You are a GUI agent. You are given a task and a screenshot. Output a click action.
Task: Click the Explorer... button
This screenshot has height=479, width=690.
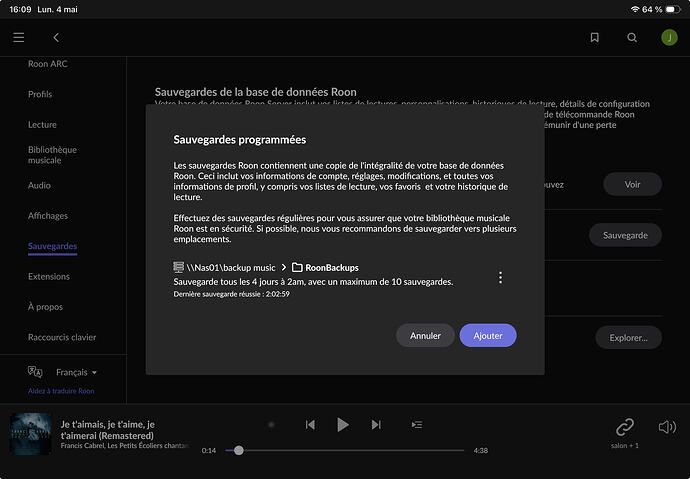(x=628, y=337)
